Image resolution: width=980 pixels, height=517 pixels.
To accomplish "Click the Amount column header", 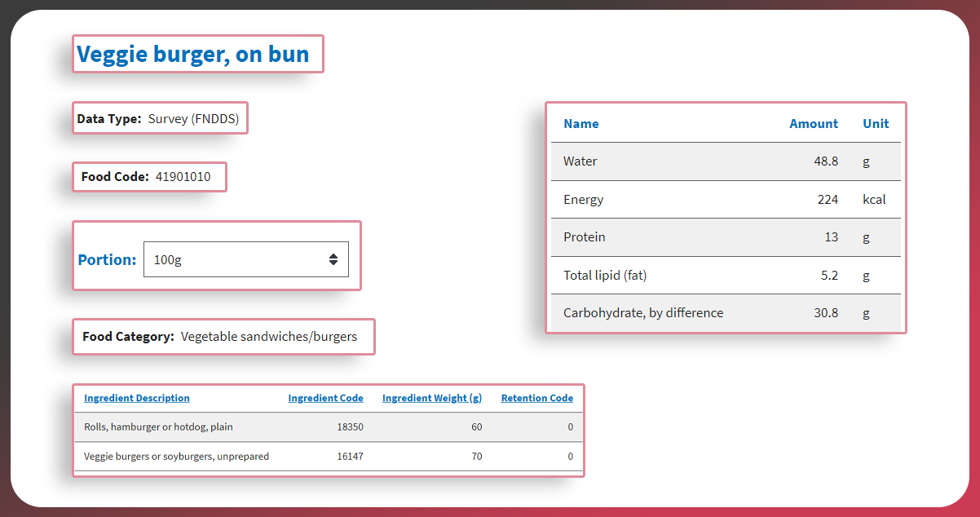I will (813, 124).
